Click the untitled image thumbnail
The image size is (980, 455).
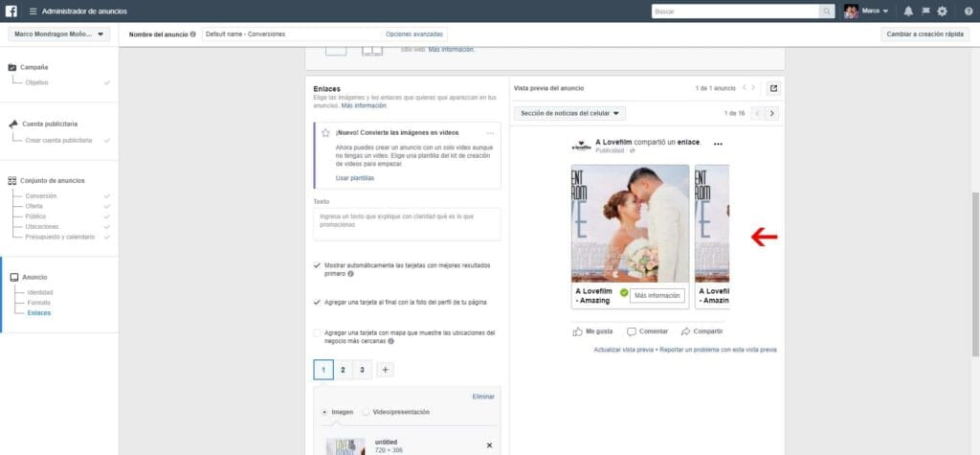[345, 446]
